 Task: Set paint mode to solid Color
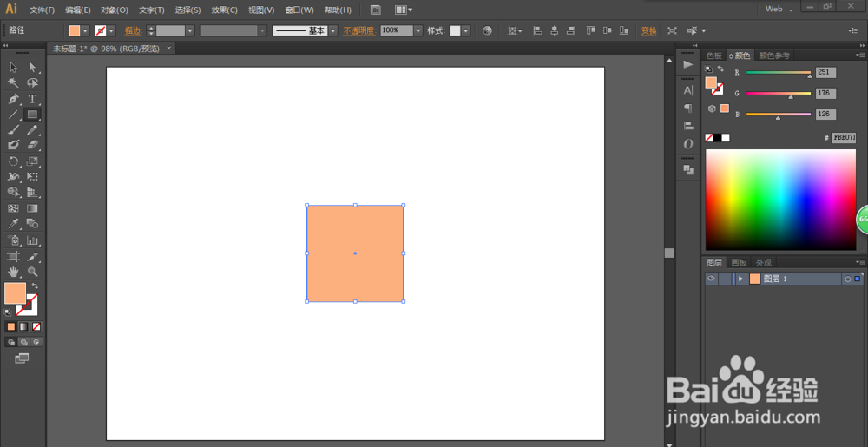[x=11, y=326]
